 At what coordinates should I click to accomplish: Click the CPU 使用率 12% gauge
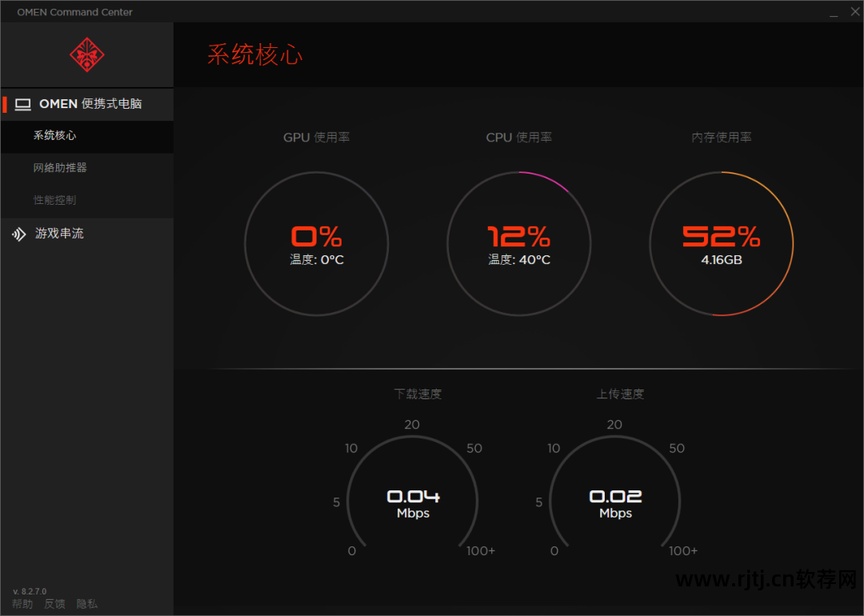point(519,243)
